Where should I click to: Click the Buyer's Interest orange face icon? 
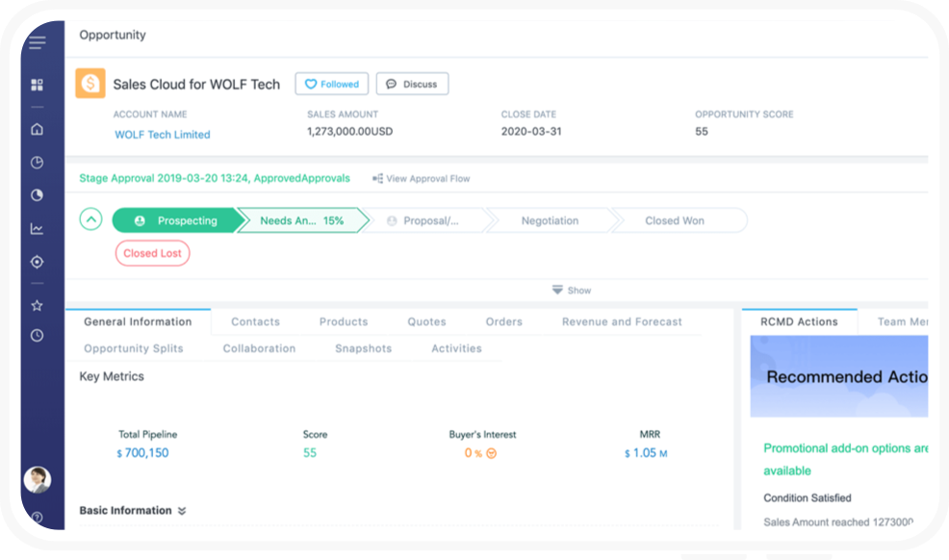point(492,453)
